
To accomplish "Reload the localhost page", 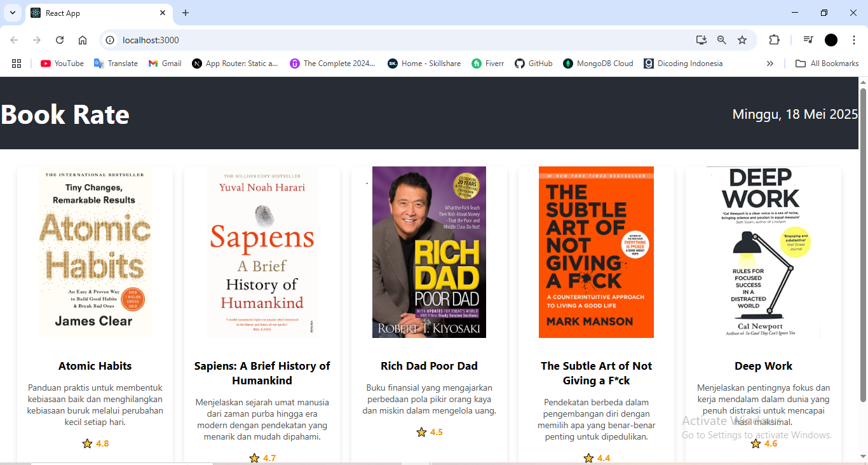I will (x=60, y=40).
